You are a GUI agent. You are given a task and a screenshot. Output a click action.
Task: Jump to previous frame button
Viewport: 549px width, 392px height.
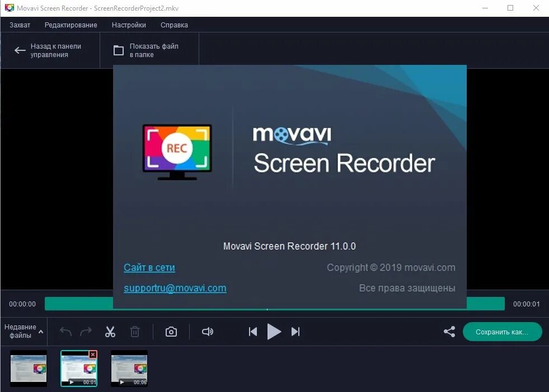[x=253, y=332]
